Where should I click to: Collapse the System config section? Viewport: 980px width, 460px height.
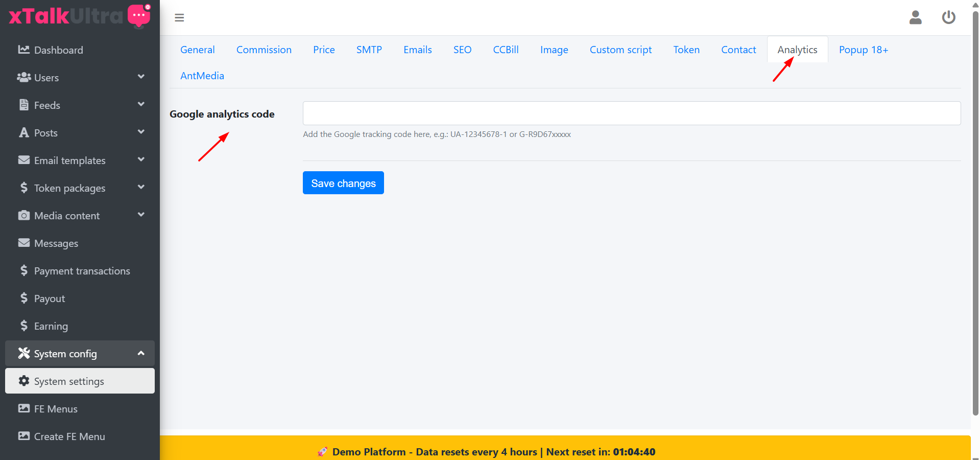(x=141, y=353)
